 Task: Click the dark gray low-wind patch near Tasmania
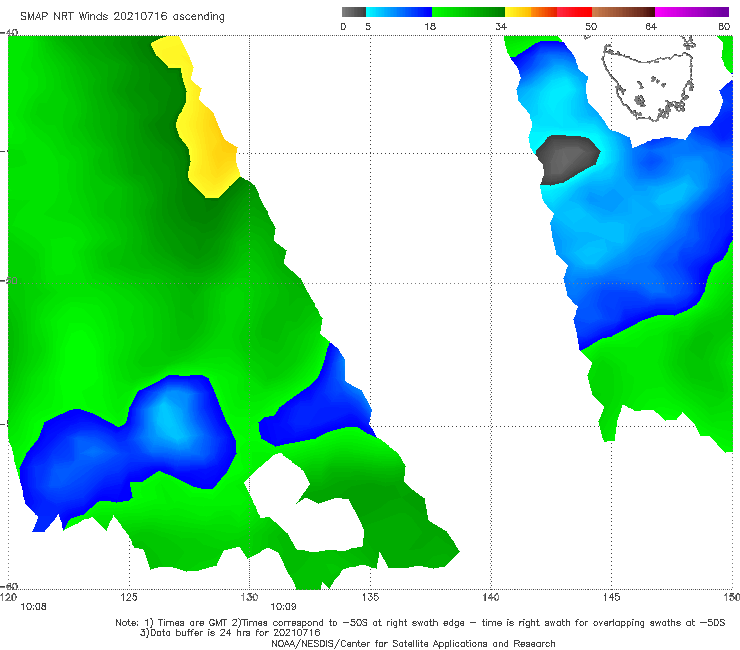tap(566, 159)
